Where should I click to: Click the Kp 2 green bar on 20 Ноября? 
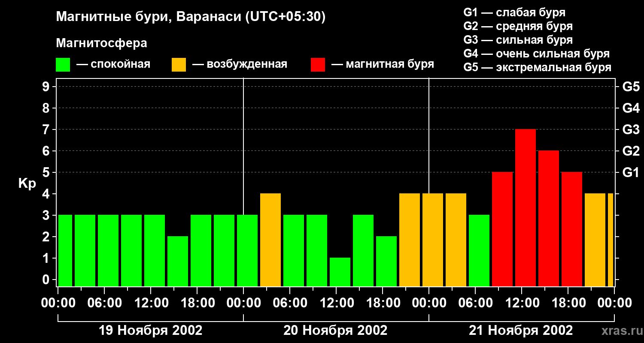[386, 261]
